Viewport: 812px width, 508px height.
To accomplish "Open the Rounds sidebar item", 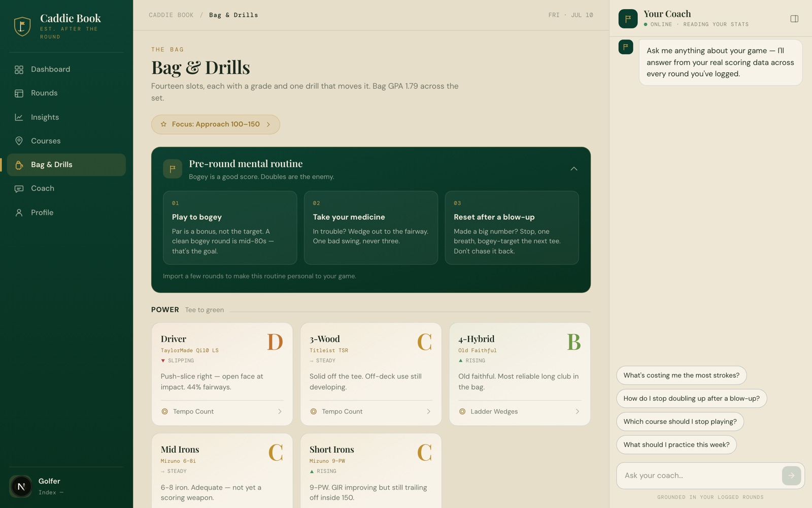I will [x=66, y=93].
